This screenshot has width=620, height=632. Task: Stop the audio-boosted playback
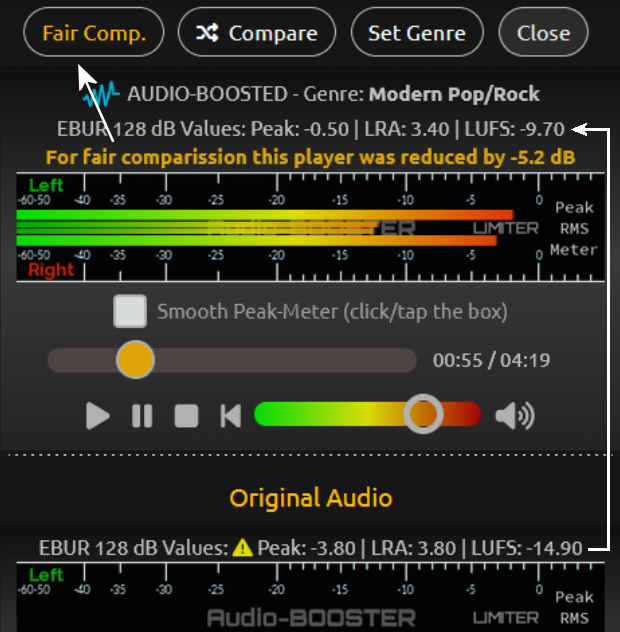click(186, 416)
